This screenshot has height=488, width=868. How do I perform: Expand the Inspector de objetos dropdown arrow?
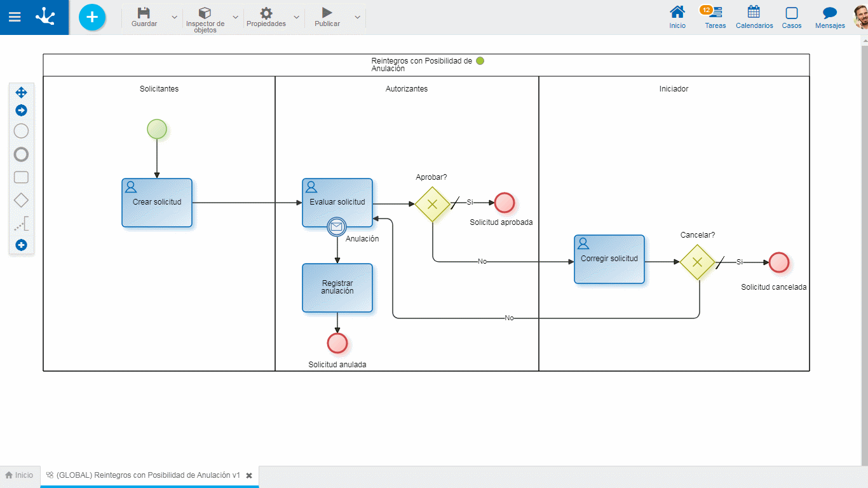tap(236, 17)
